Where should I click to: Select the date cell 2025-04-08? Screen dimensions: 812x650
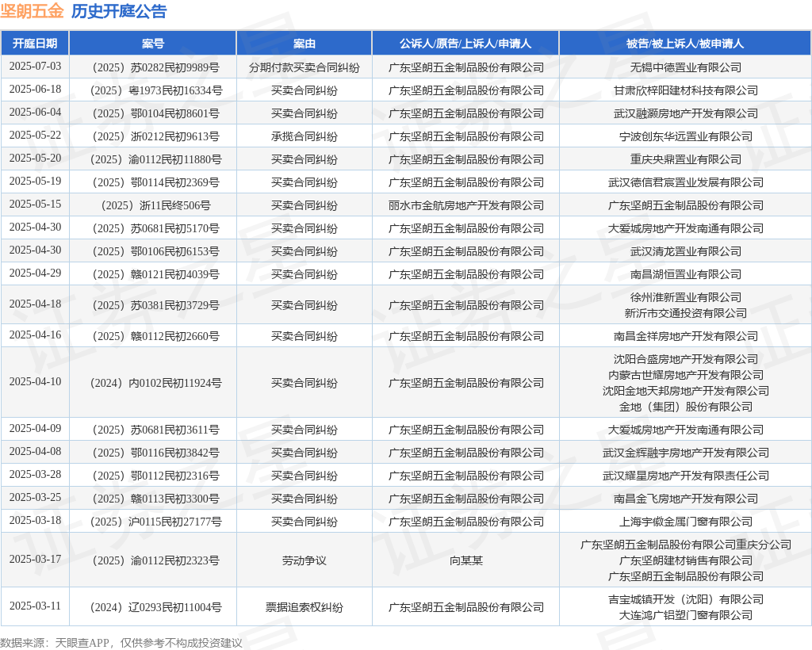pos(35,452)
